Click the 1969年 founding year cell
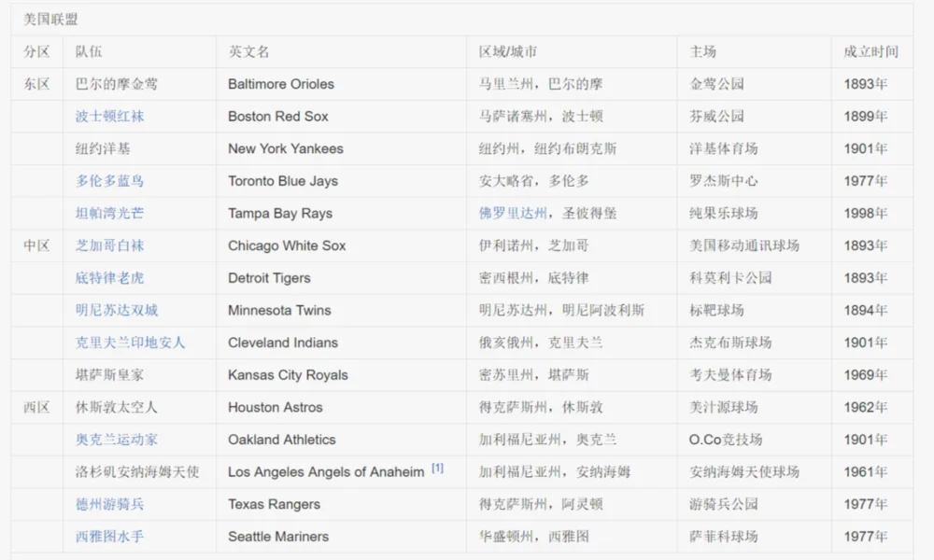934x560 pixels. [x=866, y=375]
